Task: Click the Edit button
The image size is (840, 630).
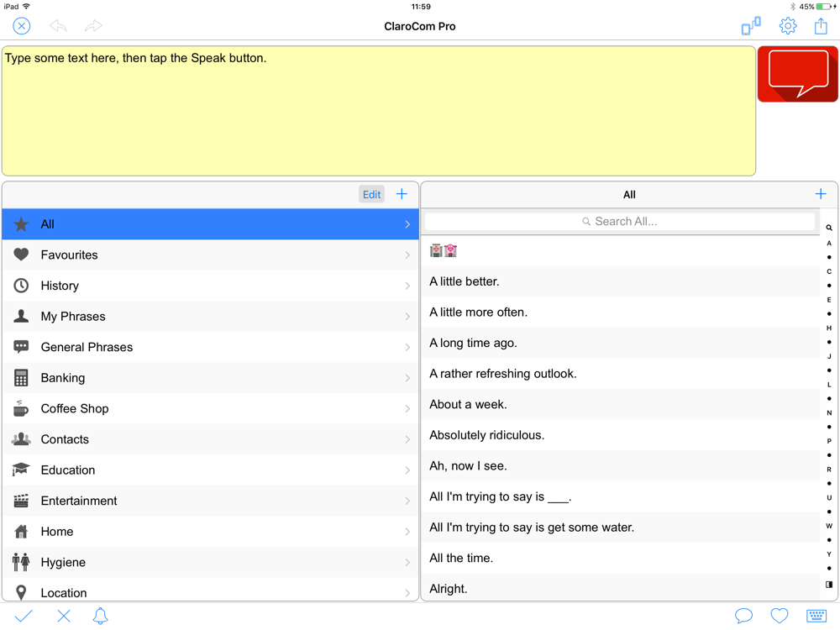Action: click(x=372, y=195)
